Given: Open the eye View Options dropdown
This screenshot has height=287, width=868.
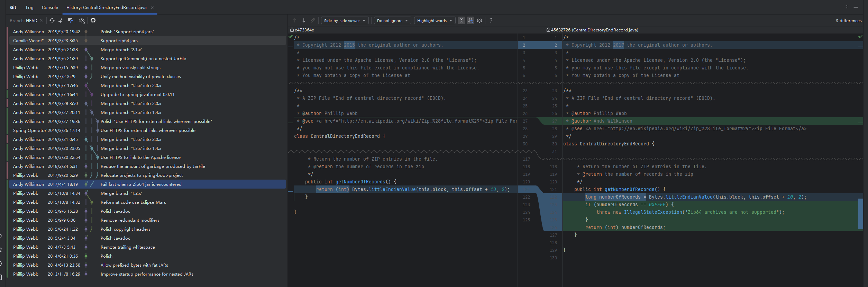Looking at the screenshot, I should pyautogui.click(x=82, y=21).
